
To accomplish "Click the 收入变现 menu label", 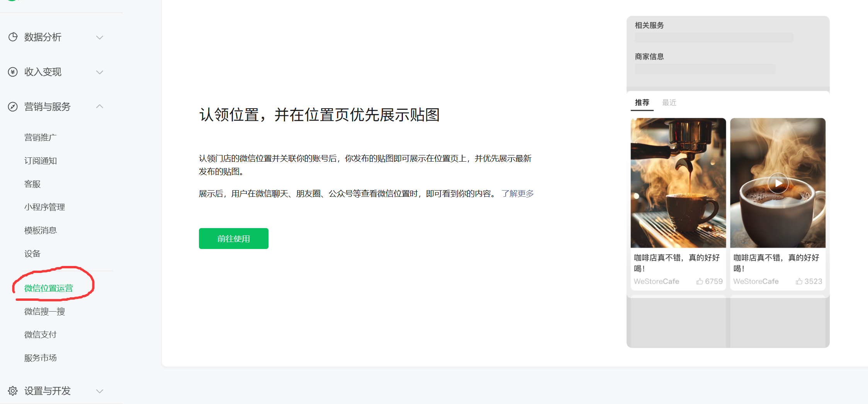I will pos(43,72).
